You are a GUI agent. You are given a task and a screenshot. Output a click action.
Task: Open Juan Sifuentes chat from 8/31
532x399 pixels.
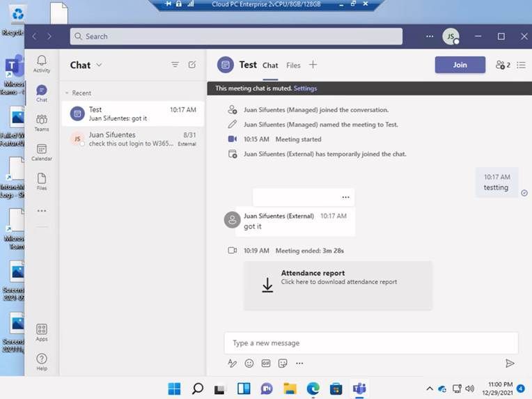click(133, 139)
